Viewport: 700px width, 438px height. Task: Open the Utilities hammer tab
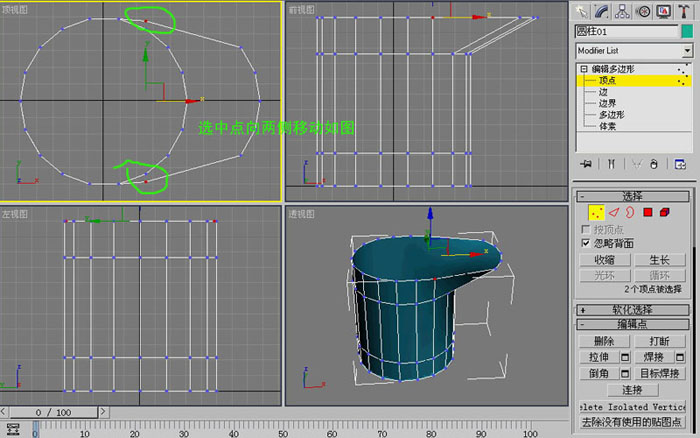pos(683,11)
